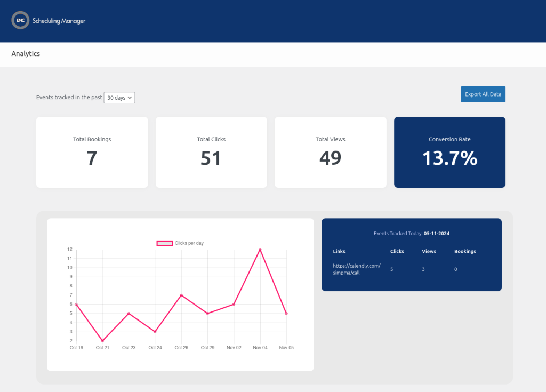
Task: Click the Export All Data button
Action: tap(483, 94)
